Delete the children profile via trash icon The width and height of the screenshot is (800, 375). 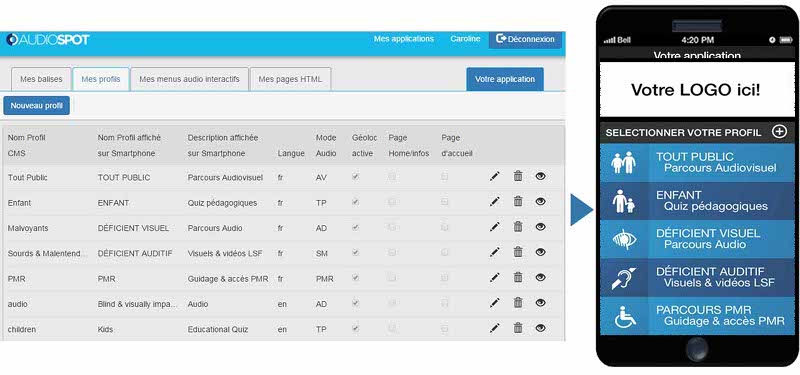tap(518, 328)
